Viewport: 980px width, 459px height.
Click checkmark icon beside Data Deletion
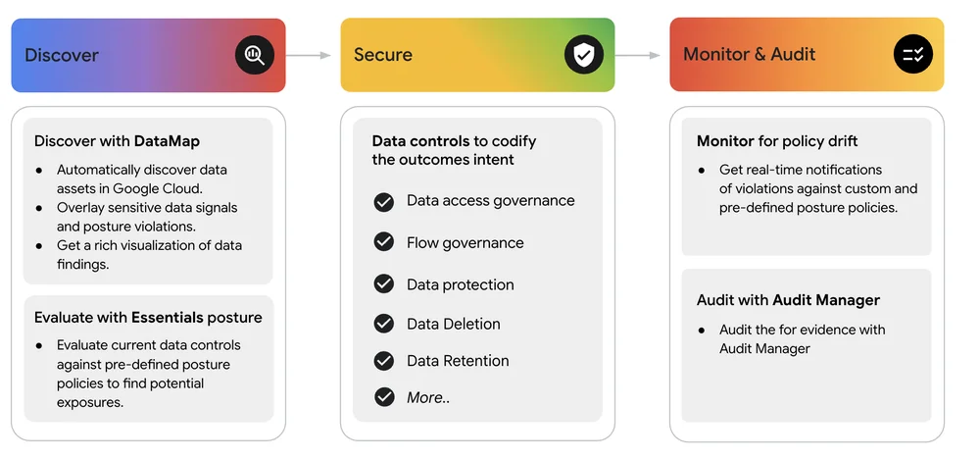click(384, 324)
